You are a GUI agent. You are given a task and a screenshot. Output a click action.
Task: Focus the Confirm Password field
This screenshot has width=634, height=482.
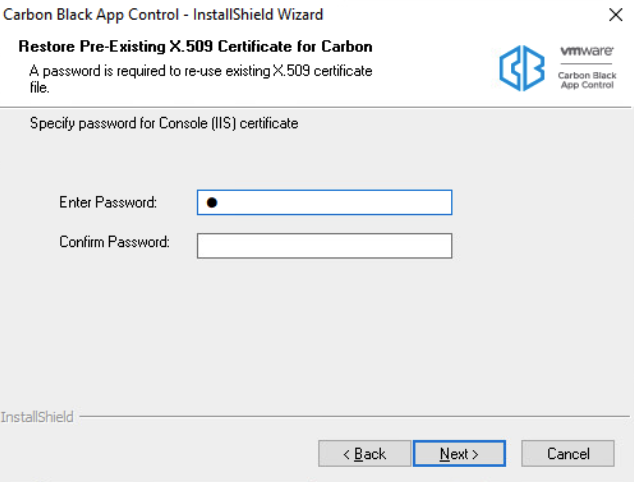pos(324,245)
